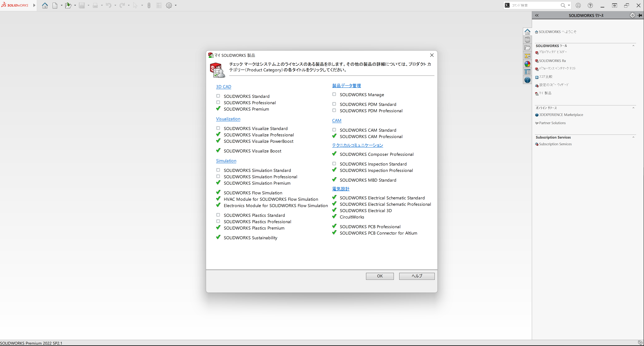Open the Options gear icon in the toolbar
Image resolution: width=644 pixels, height=346 pixels.
[169, 5]
